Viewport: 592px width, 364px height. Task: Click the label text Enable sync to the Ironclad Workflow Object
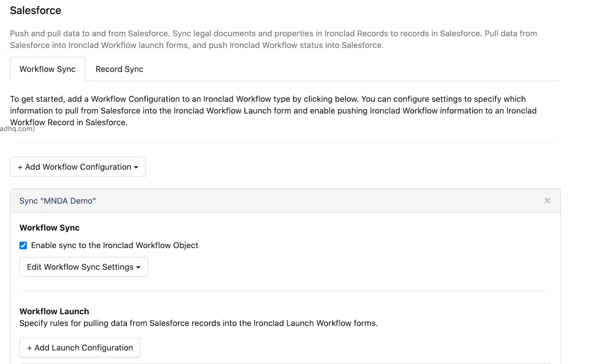(114, 245)
